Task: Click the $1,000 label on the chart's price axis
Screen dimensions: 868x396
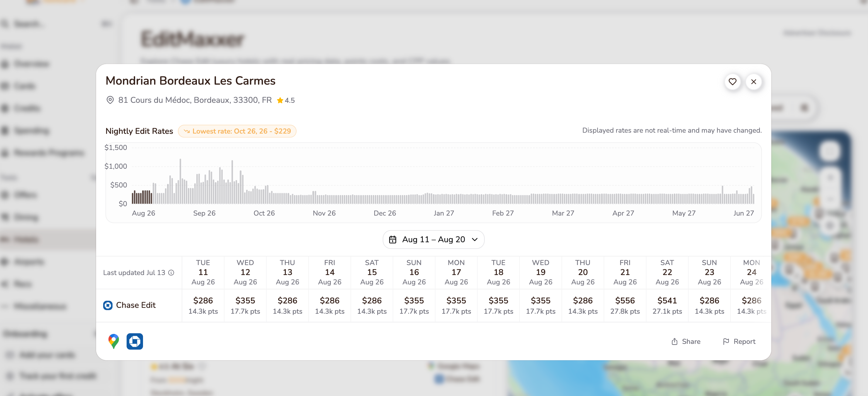Action: [x=115, y=166]
